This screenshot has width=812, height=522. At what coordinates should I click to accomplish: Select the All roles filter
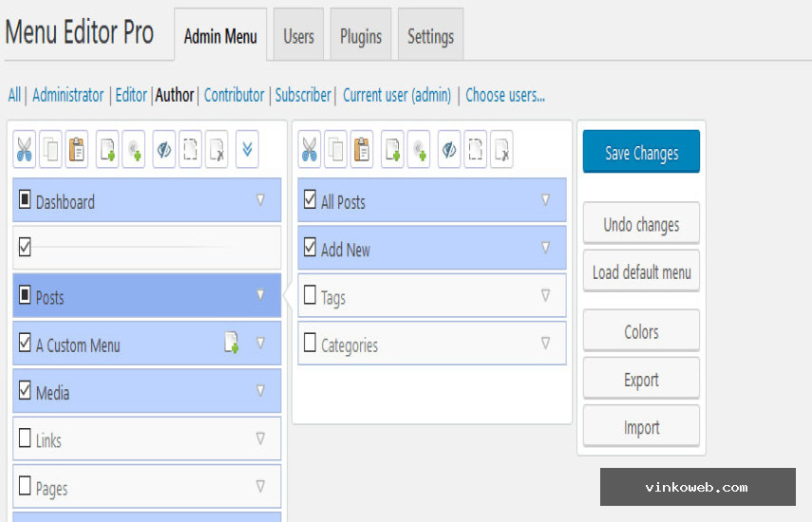coord(14,95)
